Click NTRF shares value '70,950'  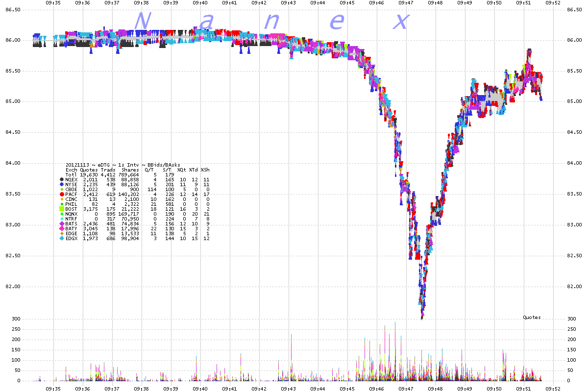coord(130,219)
